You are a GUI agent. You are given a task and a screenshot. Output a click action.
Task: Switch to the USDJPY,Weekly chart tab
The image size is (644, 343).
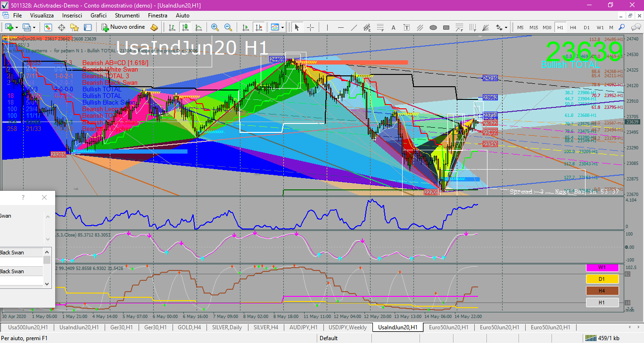[x=347, y=327]
